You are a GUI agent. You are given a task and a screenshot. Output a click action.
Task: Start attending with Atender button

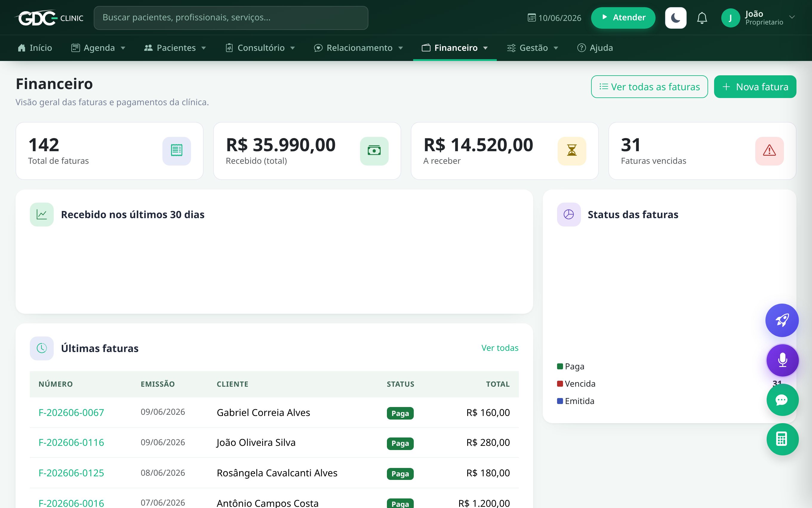623,17
